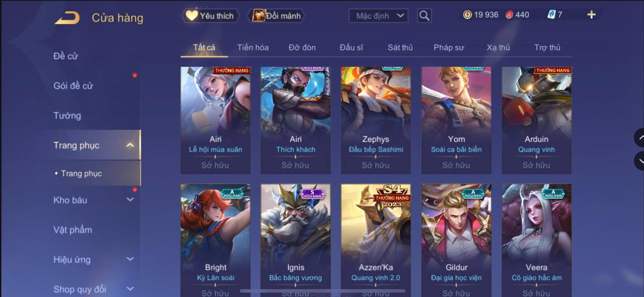
Task: Open the Mặc định sort dropdown
Action: (378, 16)
